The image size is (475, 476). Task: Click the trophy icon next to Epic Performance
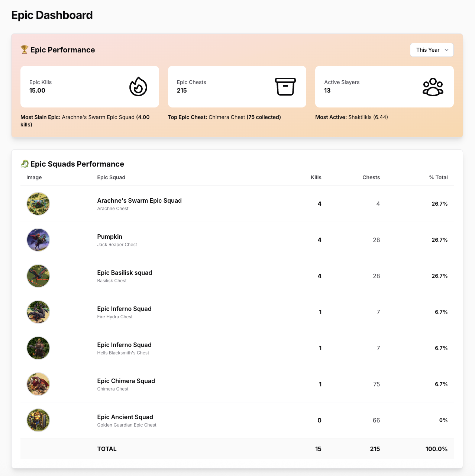pos(24,49)
